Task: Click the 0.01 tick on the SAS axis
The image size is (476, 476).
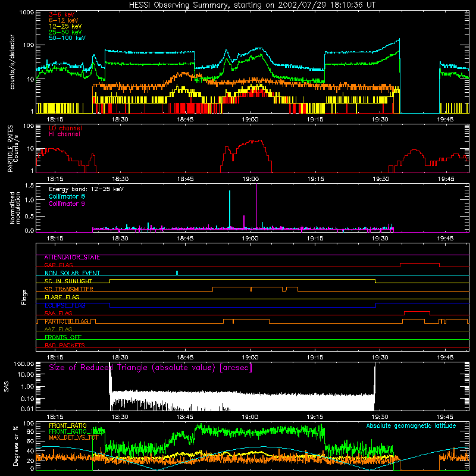Action: pos(27,409)
